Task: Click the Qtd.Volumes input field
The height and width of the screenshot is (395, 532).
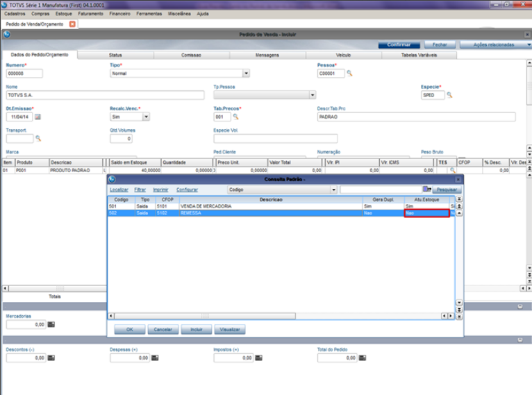Action: (x=121, y=138)
